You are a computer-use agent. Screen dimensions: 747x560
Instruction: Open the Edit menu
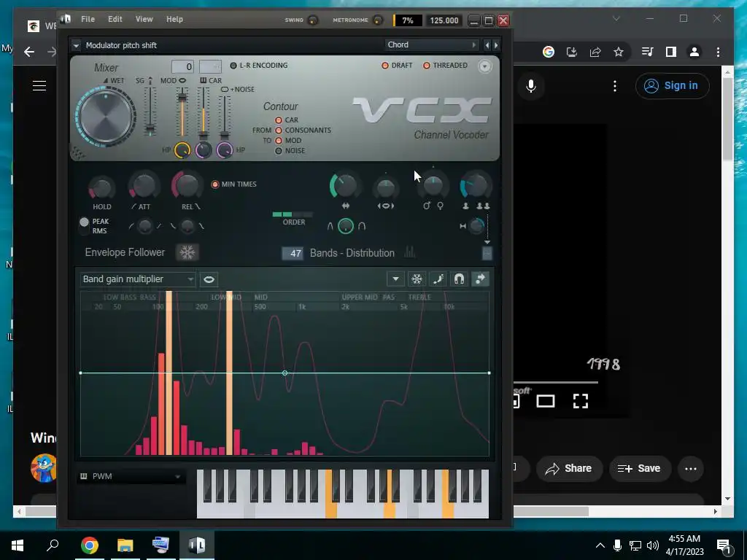point(115,19)
